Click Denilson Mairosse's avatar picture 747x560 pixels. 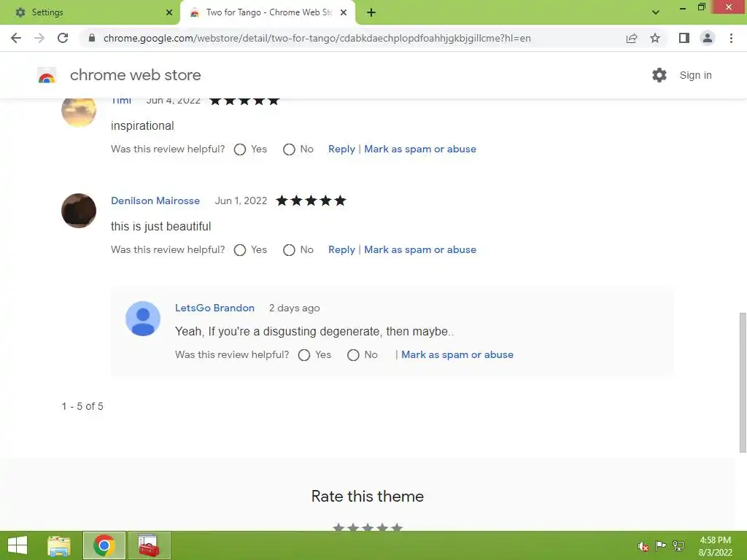(79, 211)
